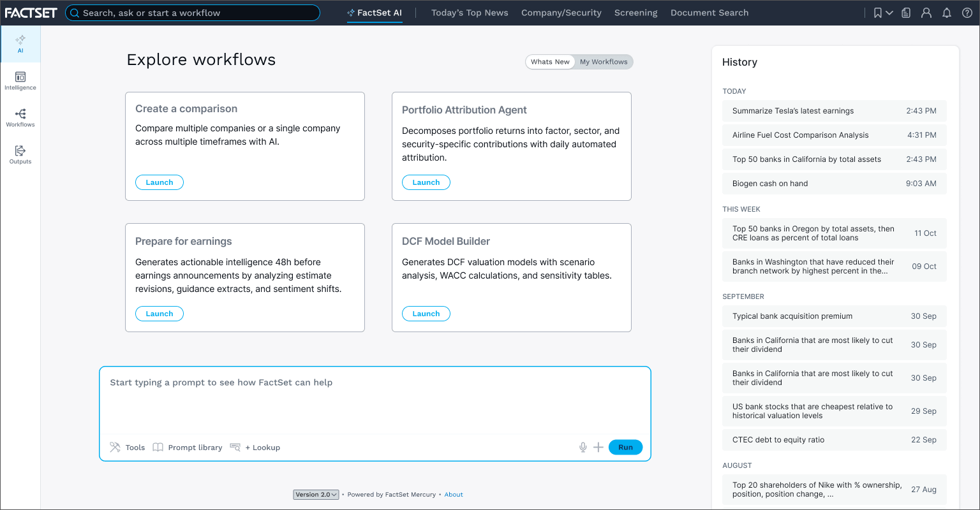
Task: Open the help question mark icon
Action: point(967,13)
